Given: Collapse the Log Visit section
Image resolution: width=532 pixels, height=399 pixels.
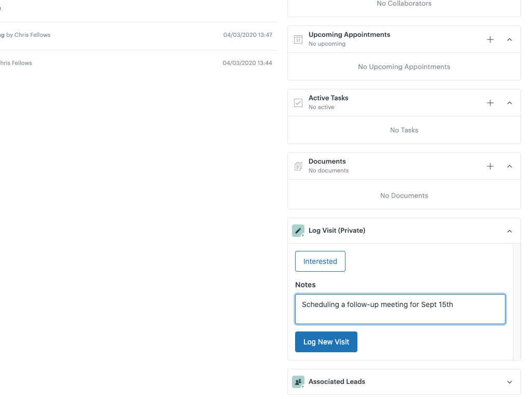Looking at the screenshot, I should pos(510,231).
